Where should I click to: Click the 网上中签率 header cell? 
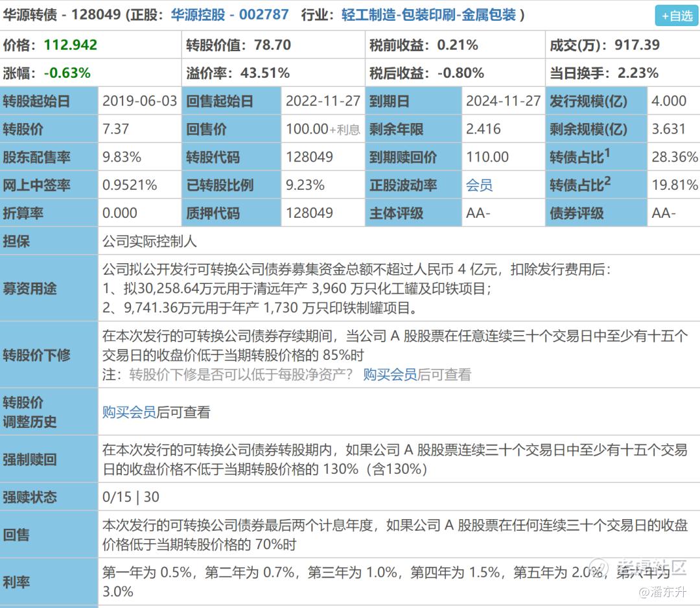49,185
